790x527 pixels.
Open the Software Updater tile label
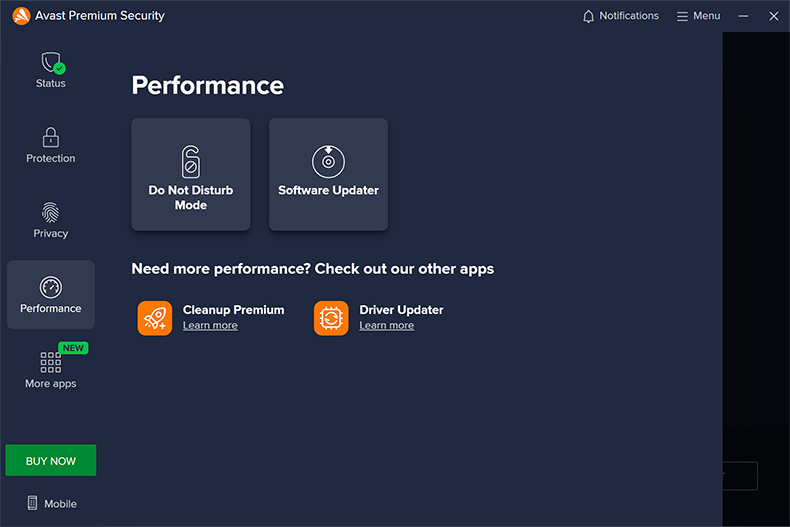[328, 190]
